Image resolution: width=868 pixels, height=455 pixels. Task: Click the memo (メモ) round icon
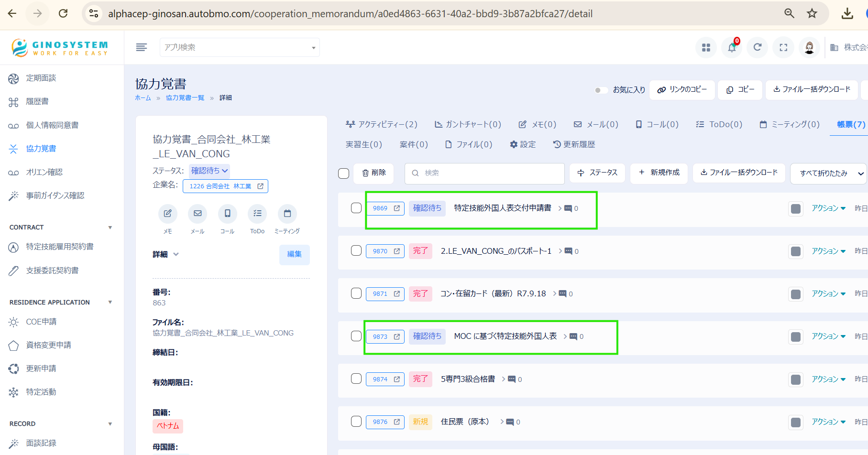coord(168,214)
